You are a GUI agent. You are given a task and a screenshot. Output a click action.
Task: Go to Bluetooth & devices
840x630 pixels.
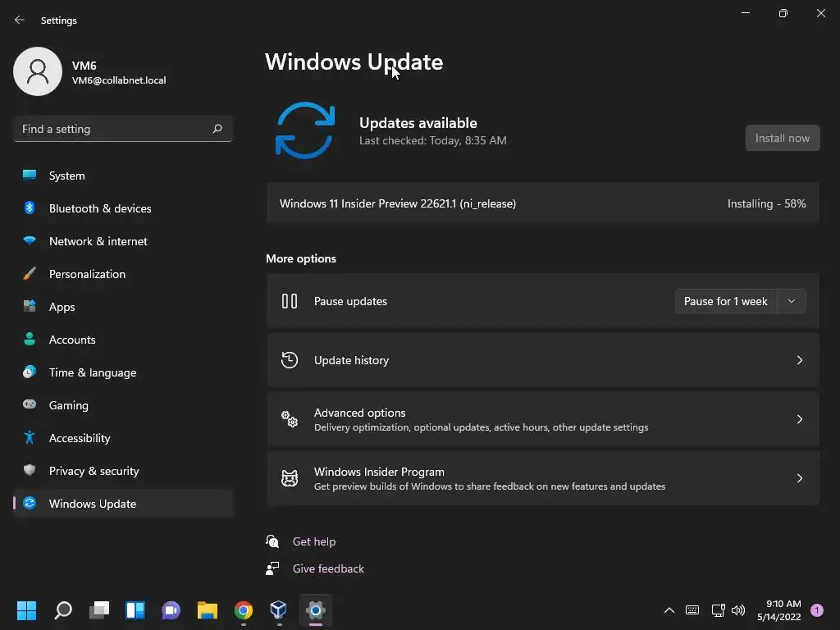point(123,208)
